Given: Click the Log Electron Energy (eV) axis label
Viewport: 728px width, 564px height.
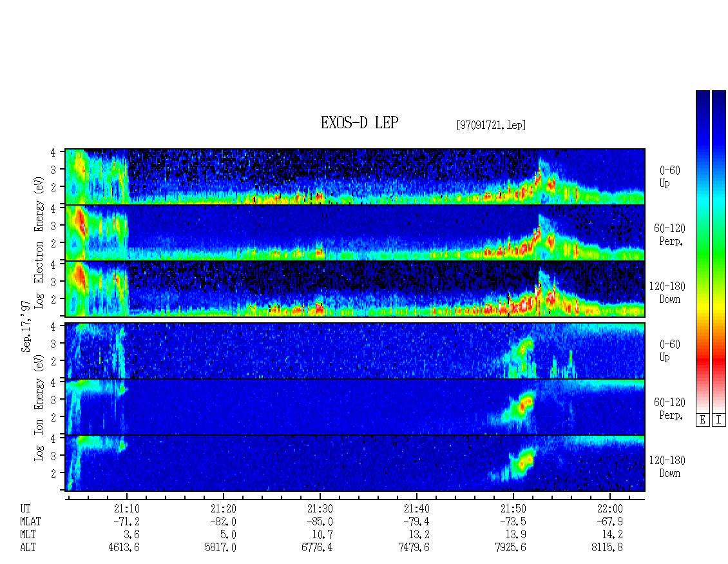Looking at the screenshot, I should click(39, 242).
